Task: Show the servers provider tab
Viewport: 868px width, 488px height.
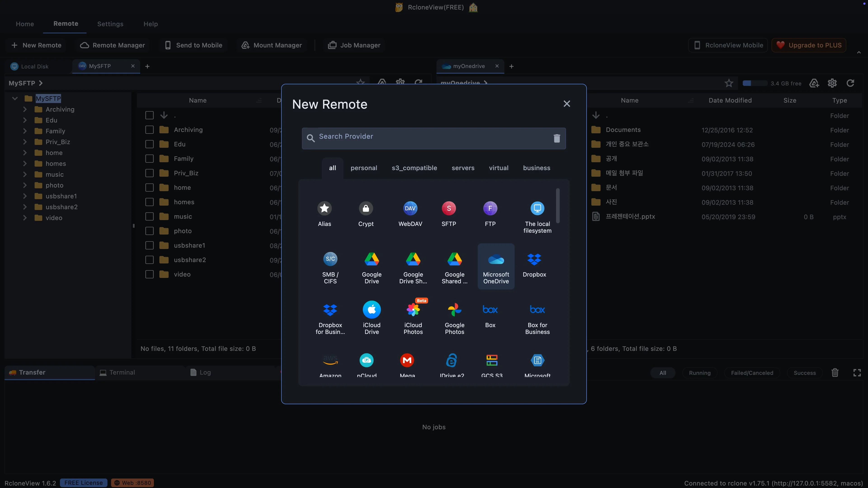Action: click(463, 168)
